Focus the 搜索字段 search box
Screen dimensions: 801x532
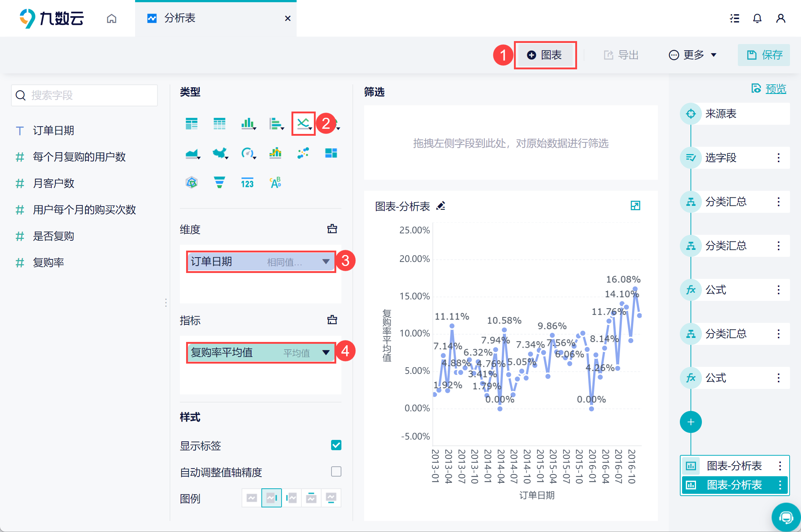(85, 95)
